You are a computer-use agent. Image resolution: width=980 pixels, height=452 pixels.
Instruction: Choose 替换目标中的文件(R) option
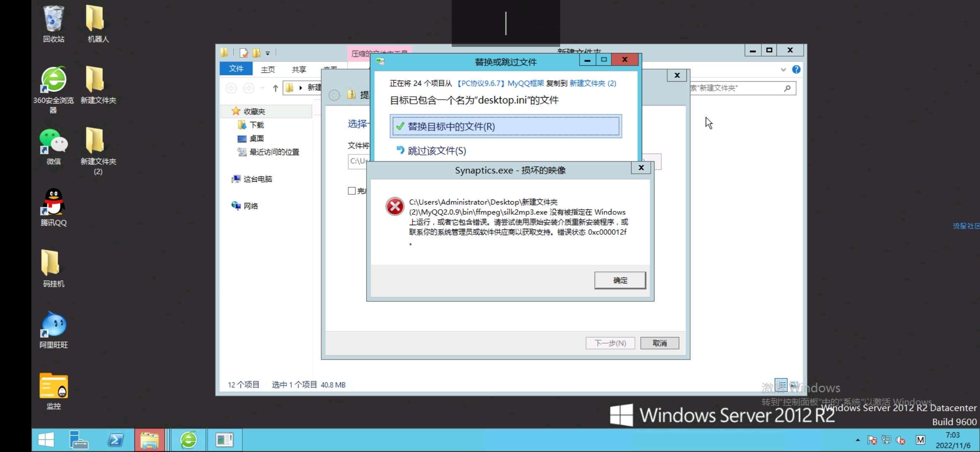click(505, 126)
